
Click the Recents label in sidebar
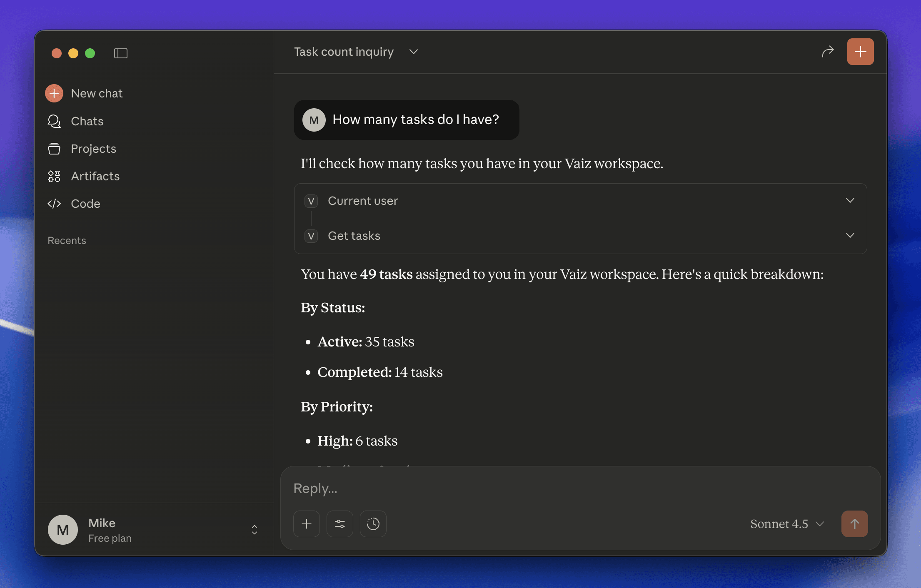point(67,240)
